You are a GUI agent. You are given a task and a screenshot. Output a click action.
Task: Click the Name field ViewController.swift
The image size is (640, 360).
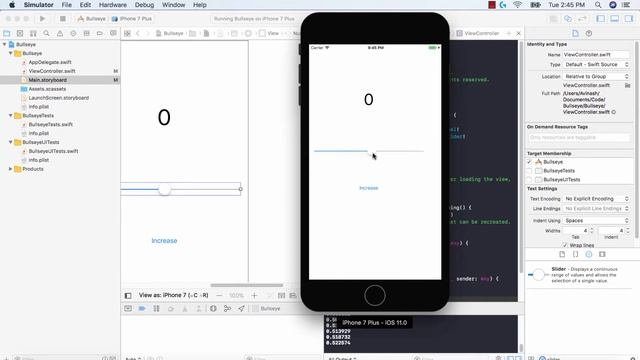tap(596, 54)
